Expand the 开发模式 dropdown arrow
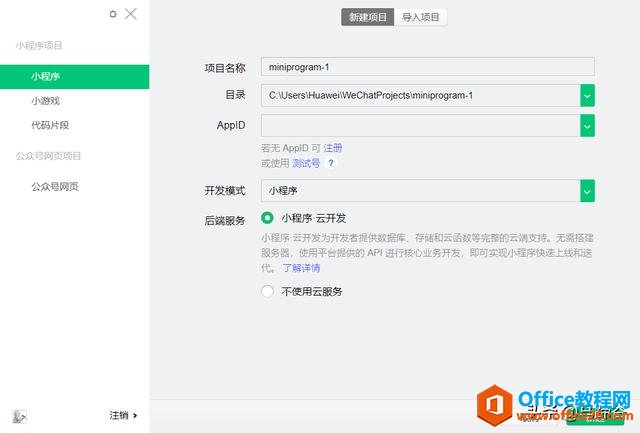Viewport: 640px width, 433px height. point(587,190)
